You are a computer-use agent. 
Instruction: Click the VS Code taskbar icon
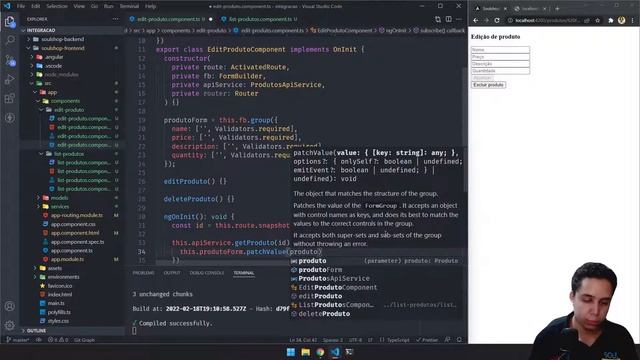pos(335,352)
